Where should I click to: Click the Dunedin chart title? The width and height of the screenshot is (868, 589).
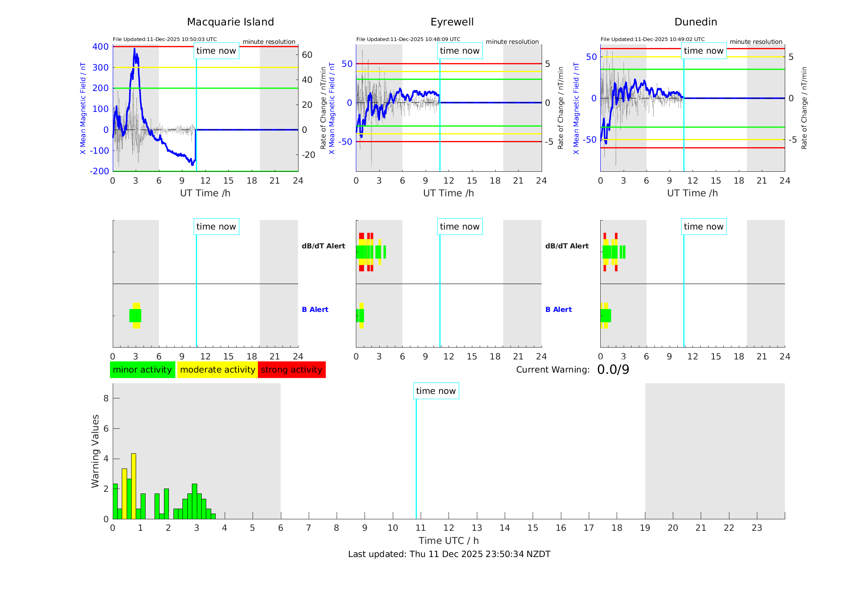[696, 22]
